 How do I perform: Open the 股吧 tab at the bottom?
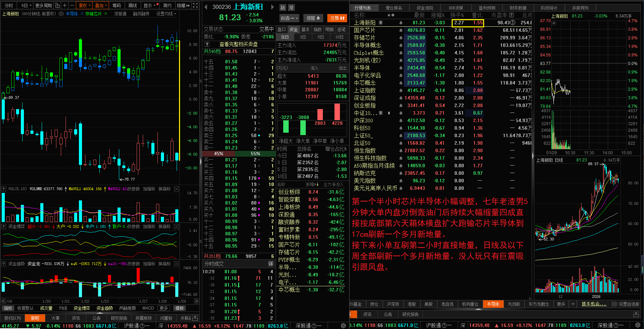coord(35,318)
